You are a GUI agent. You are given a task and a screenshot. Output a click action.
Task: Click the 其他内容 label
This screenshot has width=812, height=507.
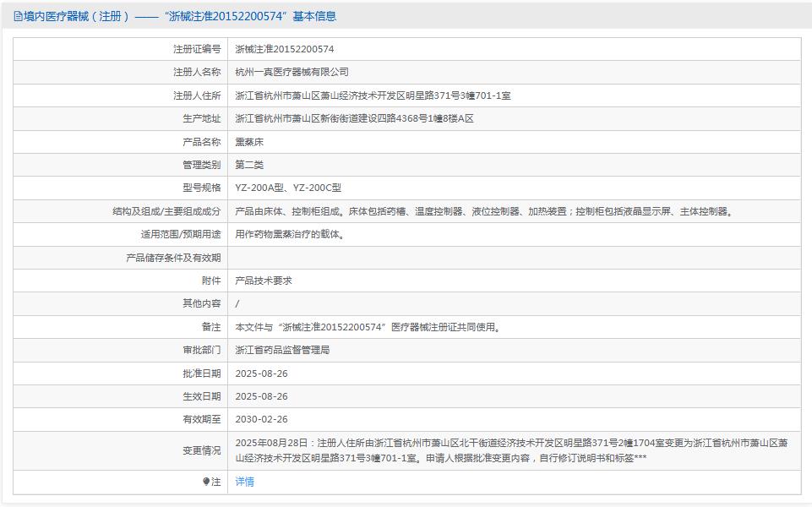pyautogui.click(x=201, y=303)
